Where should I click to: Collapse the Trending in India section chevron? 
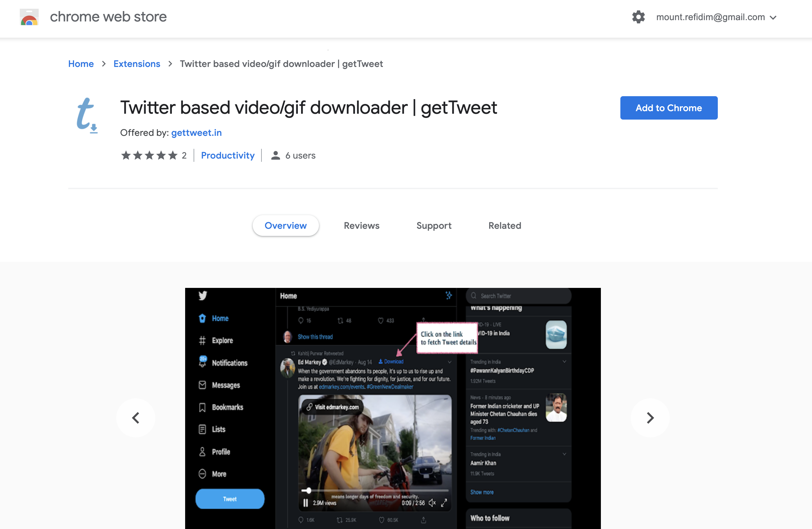pos(564,362)
